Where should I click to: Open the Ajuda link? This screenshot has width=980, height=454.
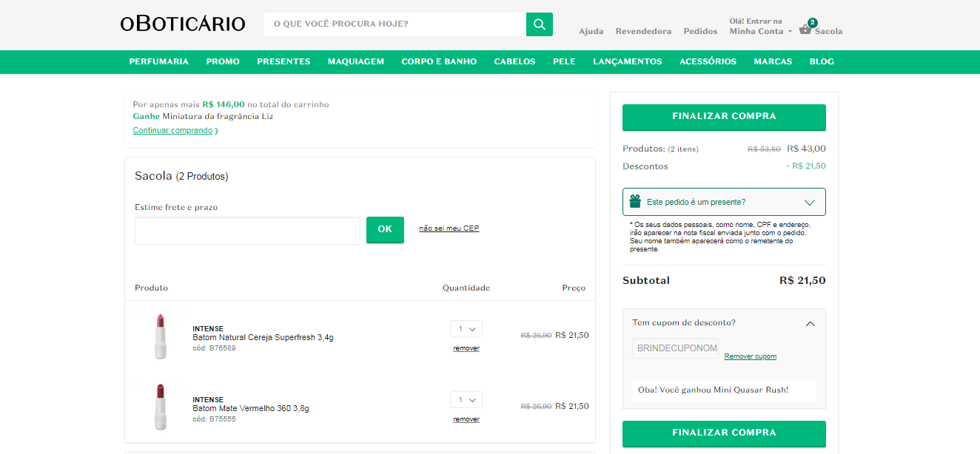click(591, 31)
